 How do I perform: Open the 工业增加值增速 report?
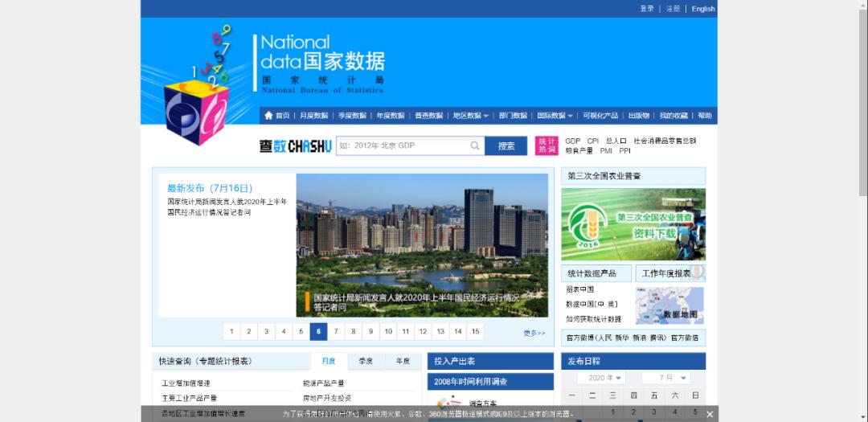186,383
